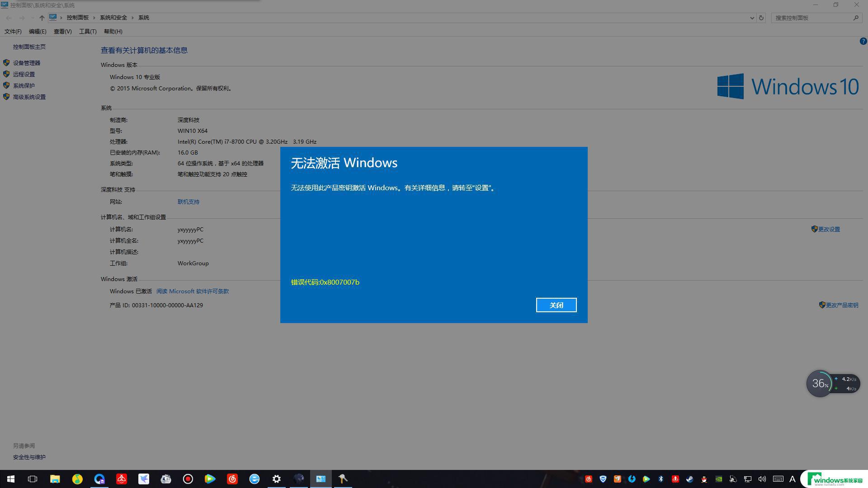This screenshot has height=488, width=868.
Task: Click the volume speaker tray icon
Action: click(x=762, y=479)
